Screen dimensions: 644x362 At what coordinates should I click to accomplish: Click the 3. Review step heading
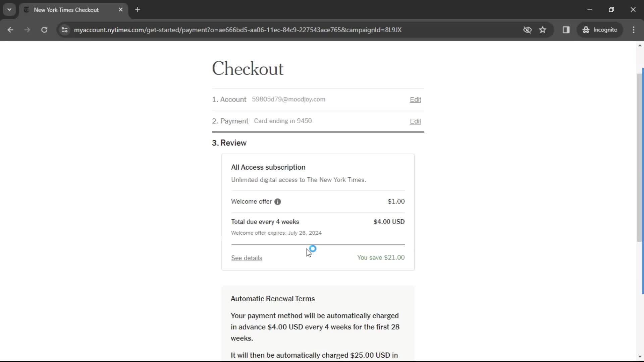pos(229,143)
